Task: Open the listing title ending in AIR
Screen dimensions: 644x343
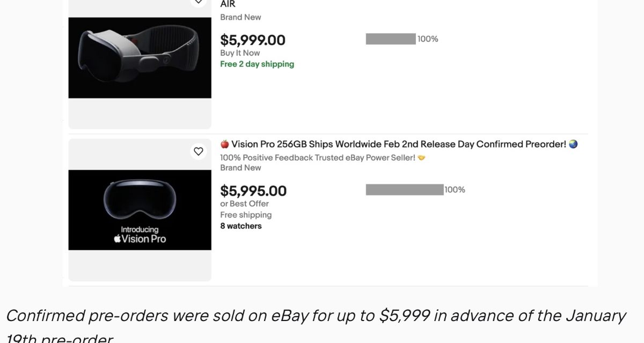Action: [228, 4]
